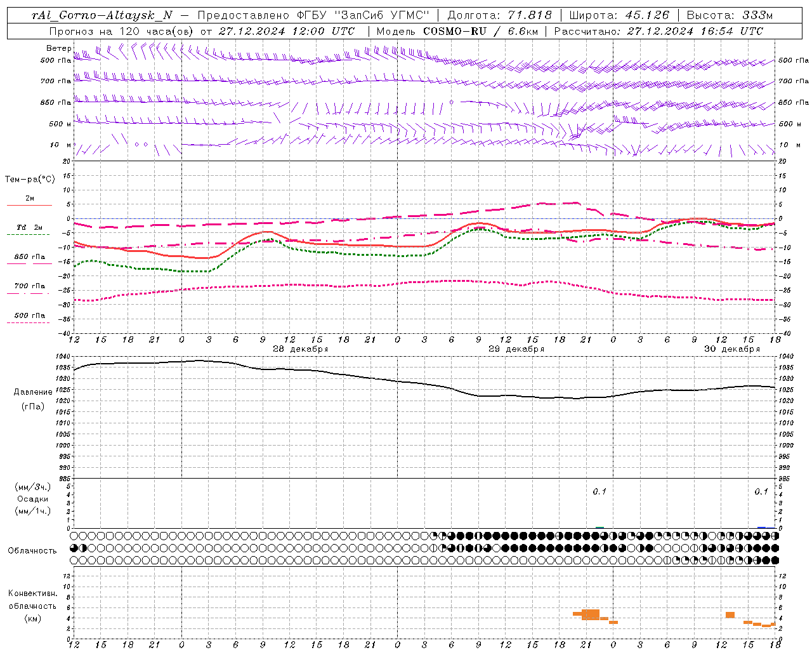812x650 pixels.
Task: Click the Долгота: 71.818 header field
Action: tap(500, 15)
